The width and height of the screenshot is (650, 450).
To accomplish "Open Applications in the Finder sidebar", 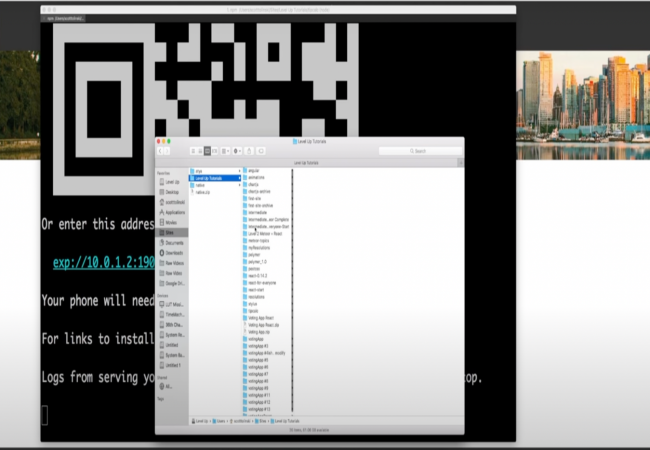I will point(172,213).
